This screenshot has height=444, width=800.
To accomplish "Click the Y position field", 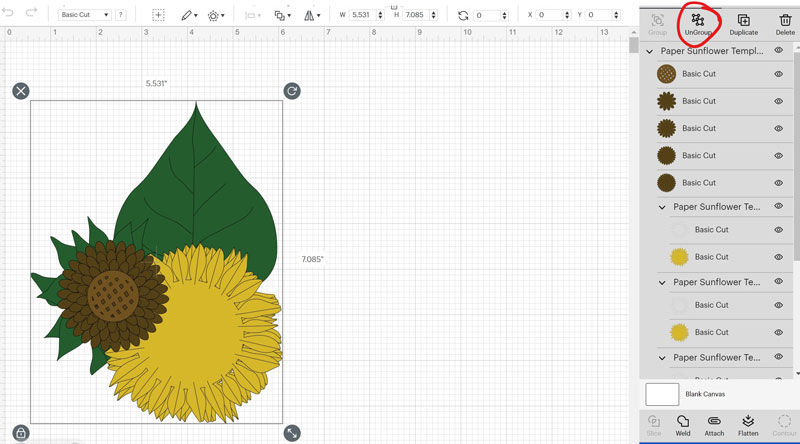I will click(x=599, y=15).
